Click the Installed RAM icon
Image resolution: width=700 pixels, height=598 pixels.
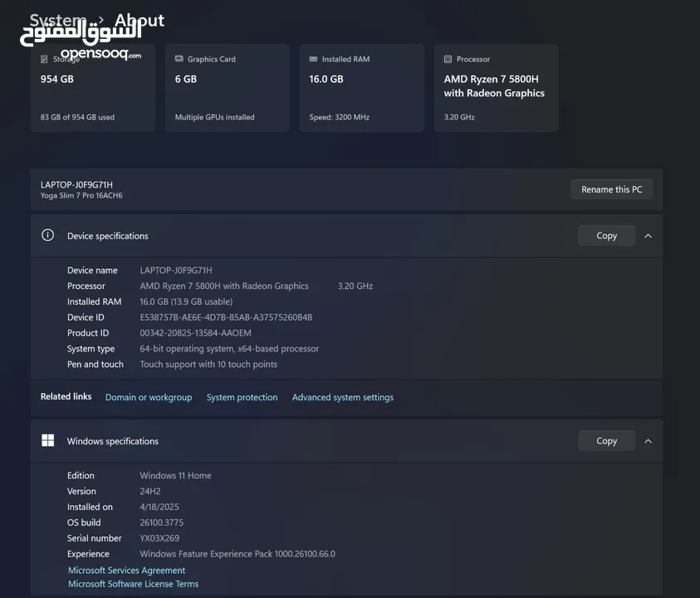[x=313, y=59]
